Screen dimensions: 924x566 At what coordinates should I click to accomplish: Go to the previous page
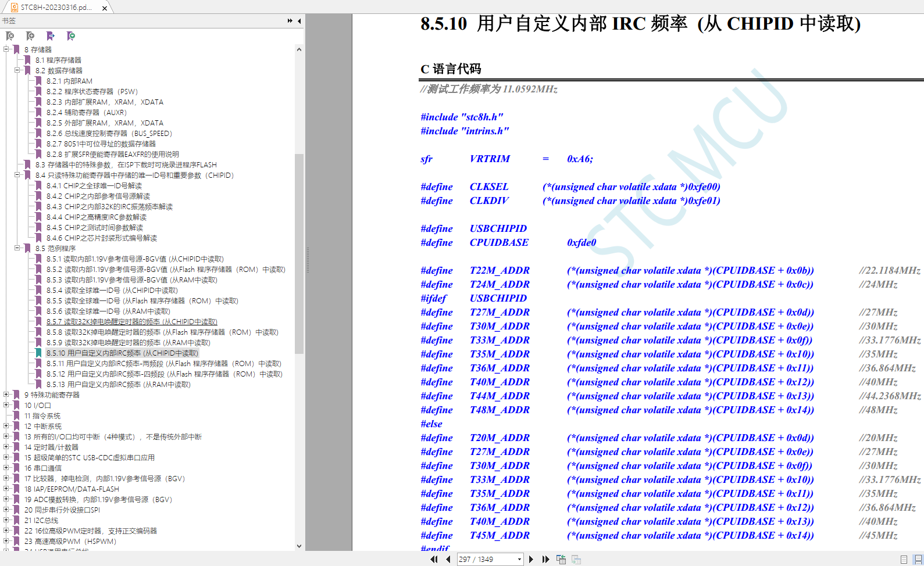[448, 559]
